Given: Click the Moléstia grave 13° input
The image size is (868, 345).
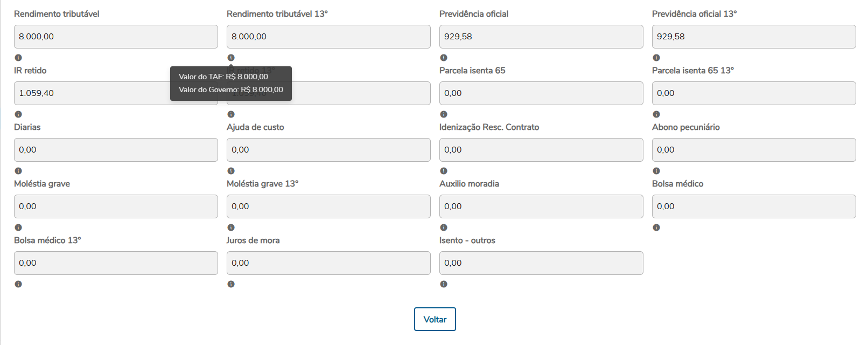Looking at the screenshot, I should (328, 206).
